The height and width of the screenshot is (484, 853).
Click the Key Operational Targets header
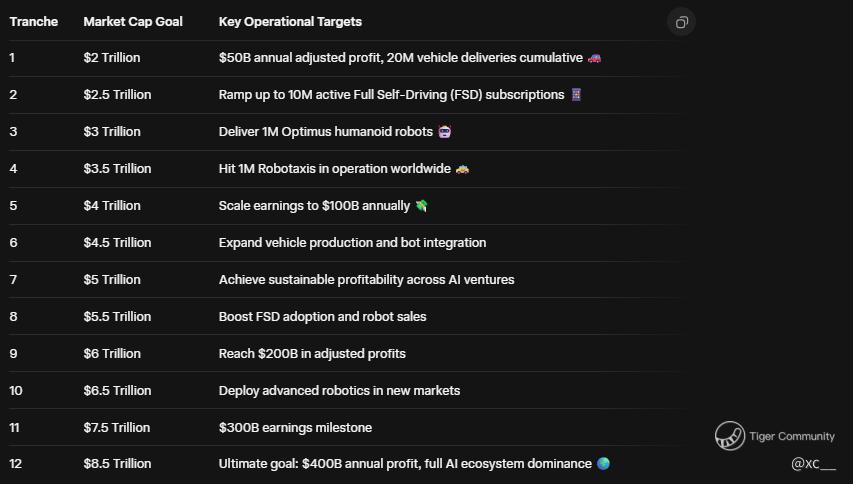(x=290, y=22)
